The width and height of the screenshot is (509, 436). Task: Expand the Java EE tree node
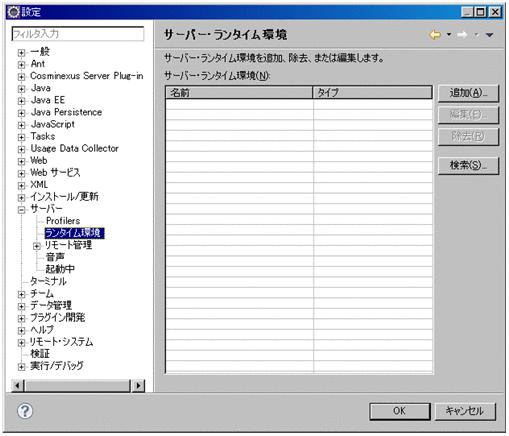pos(21,101)
